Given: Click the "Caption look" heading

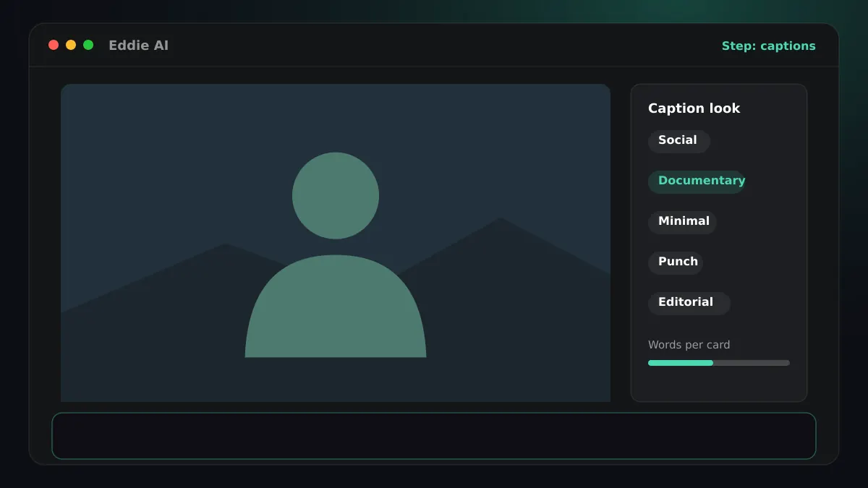Looking at the screenshot, I should pyautogui.click(x=694, y=108).
